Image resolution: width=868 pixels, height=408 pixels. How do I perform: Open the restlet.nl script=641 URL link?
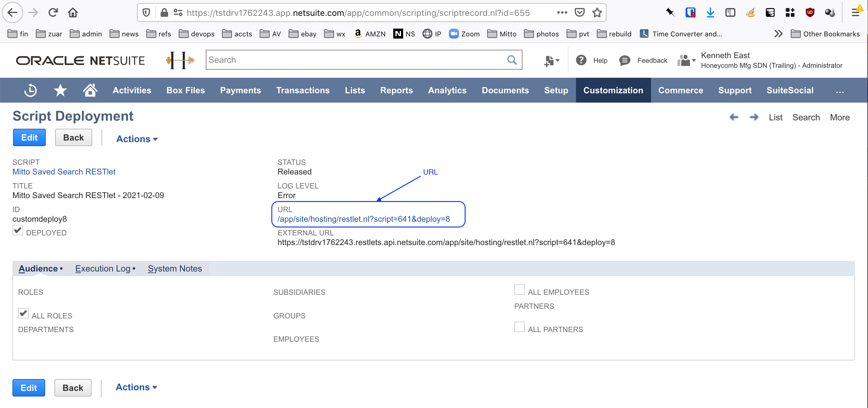363,219
